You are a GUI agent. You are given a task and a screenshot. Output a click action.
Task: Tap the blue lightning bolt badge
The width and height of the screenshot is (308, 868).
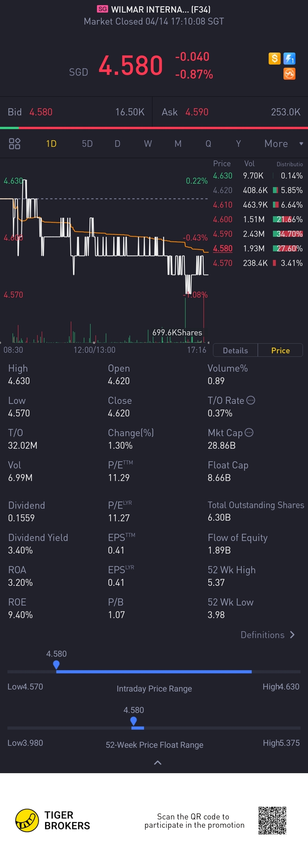click(289, 59)
